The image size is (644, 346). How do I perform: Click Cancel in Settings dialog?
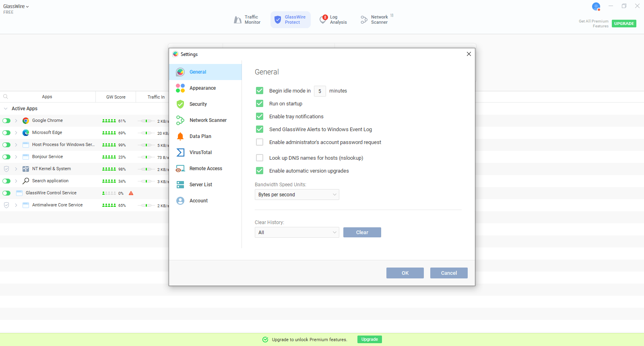(449, 273)
